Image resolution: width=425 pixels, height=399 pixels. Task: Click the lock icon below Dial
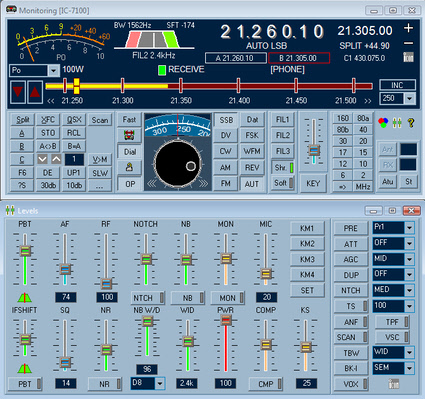point(129,167)
